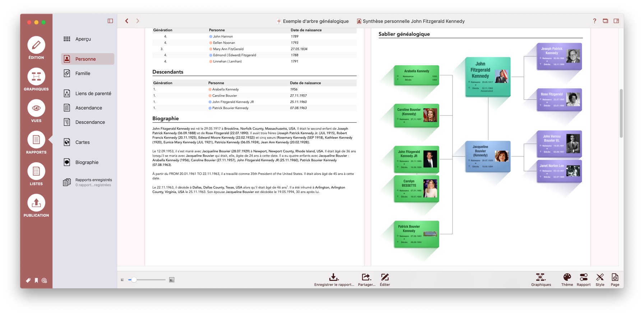
Task: Select the Famille report
Action: [x=88, y=73]
